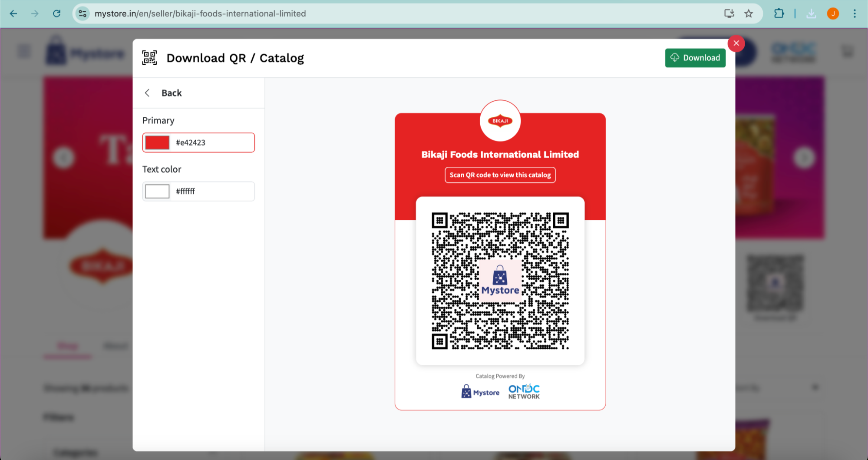Click the Text color label
Image resolution: width=868 pixels, height=460 pixels.
(162, 169)
